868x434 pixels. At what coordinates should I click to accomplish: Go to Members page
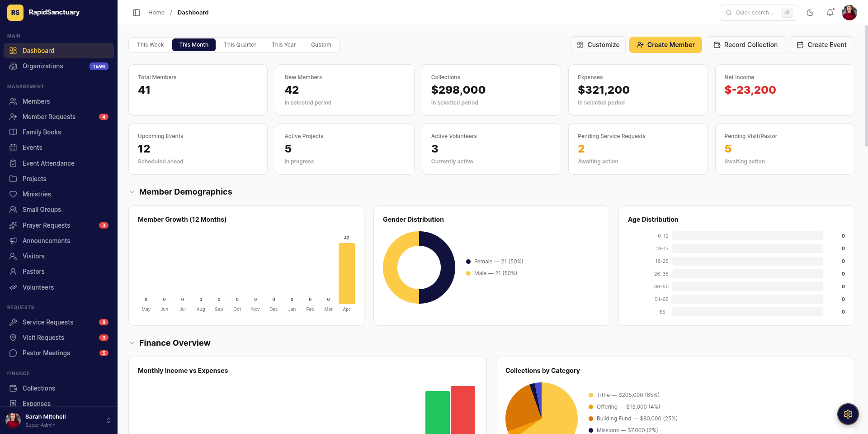pos(59,101)
